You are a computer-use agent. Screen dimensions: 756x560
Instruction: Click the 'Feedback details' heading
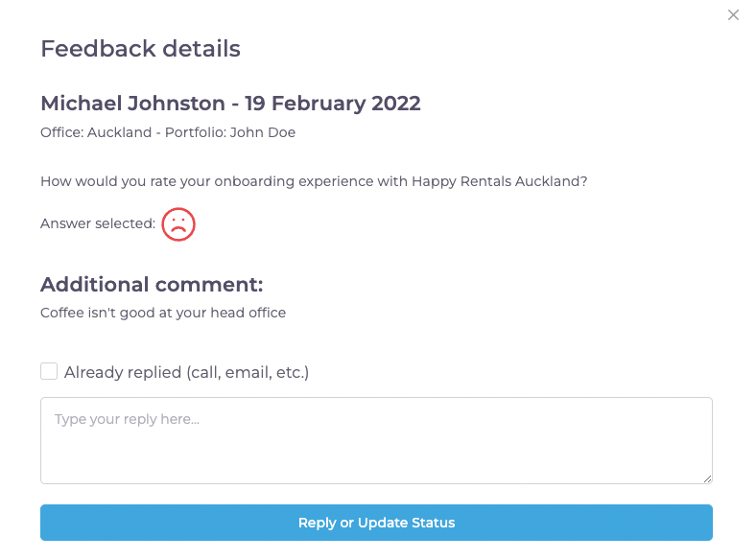pyautogui.click(x=140, y=48)
